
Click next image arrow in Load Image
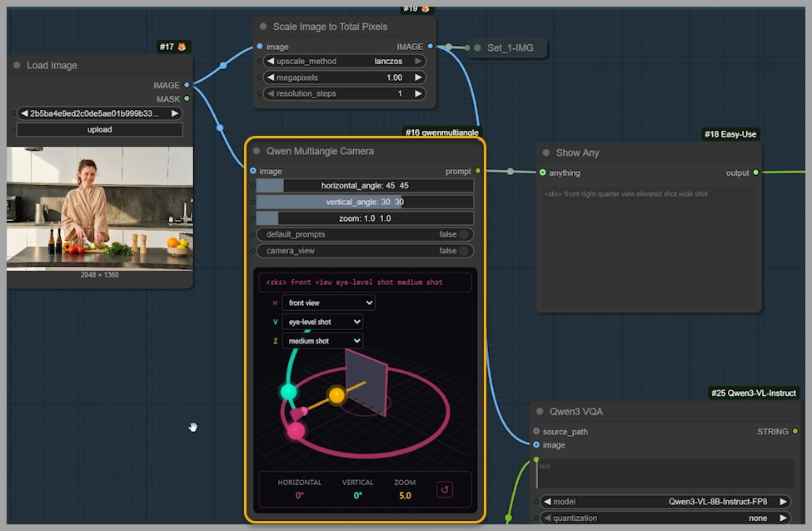(x=175, y=113)
